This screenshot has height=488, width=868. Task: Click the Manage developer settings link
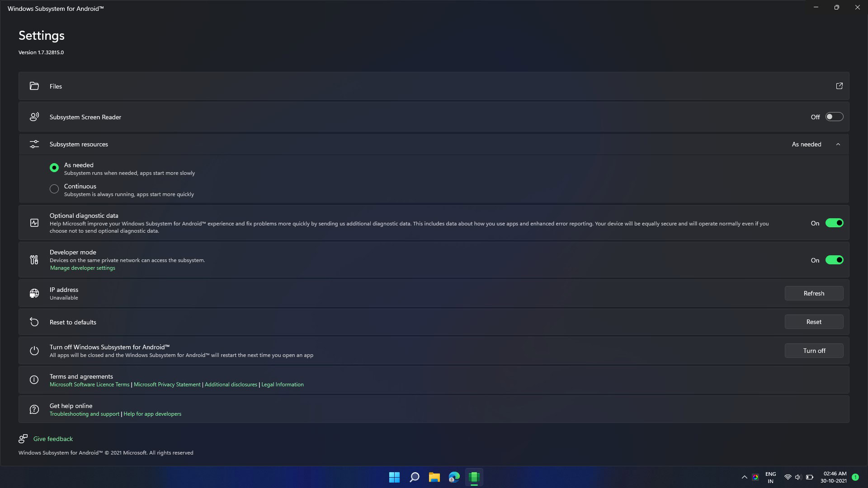pyautogui.click(x=82, y=267)
